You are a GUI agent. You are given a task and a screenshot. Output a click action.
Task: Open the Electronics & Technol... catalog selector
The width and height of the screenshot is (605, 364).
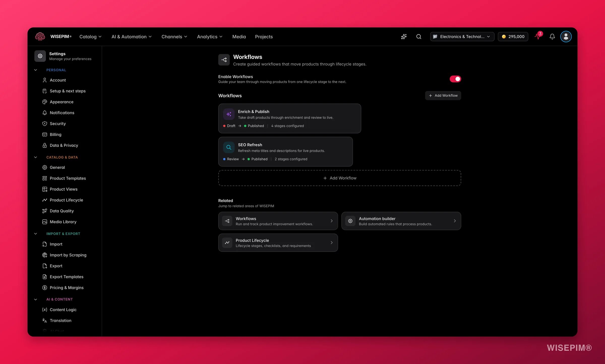pos(462,37)
